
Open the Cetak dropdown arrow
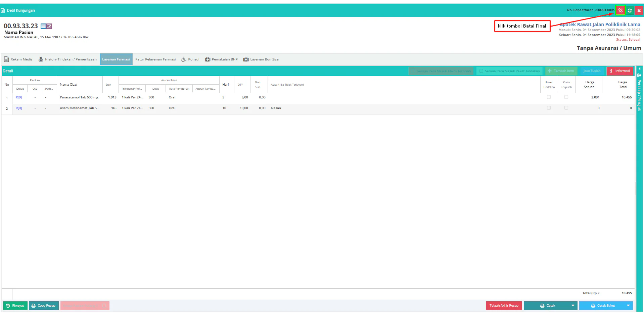point(573,306)
